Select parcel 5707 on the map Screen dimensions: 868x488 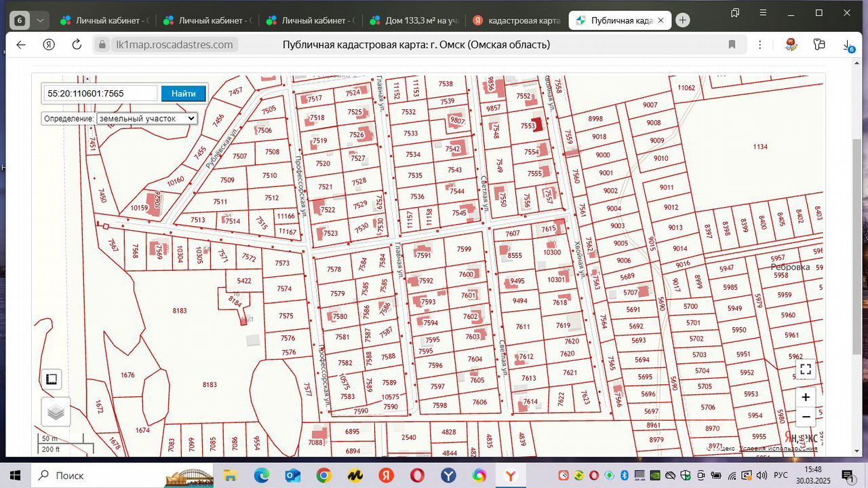tap(631, 293)
